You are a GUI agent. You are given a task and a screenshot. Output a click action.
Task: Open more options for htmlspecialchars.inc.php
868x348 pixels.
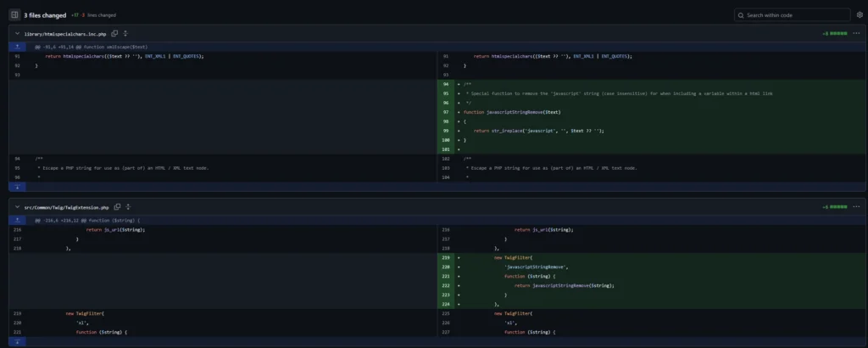(x=856, y=33)
